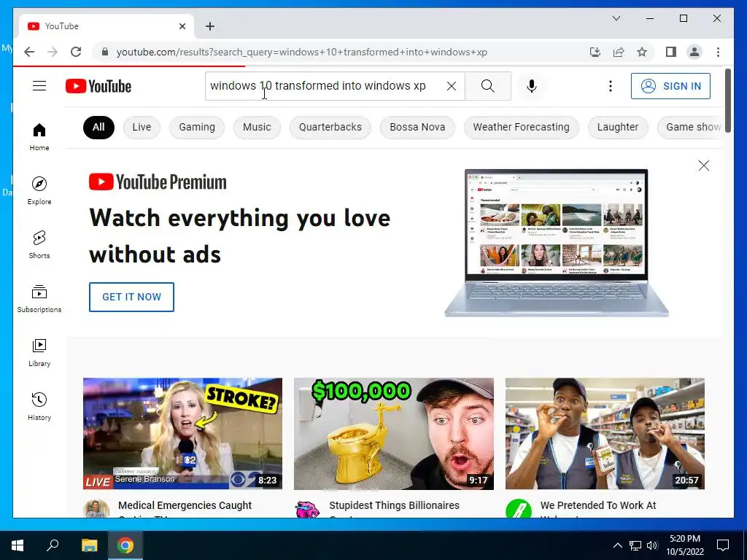Click the YouTube logo
This screenshot has height=560, width=747.
(98, 86)
